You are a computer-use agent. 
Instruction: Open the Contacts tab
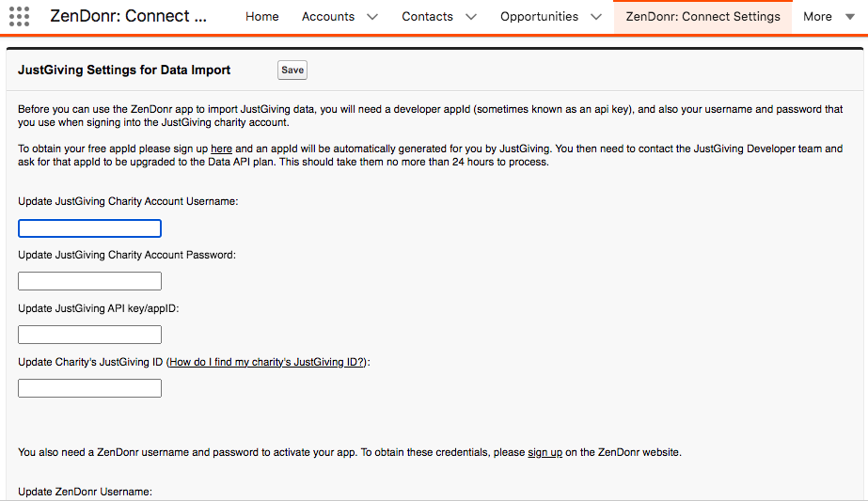click(x=427, y=17)
